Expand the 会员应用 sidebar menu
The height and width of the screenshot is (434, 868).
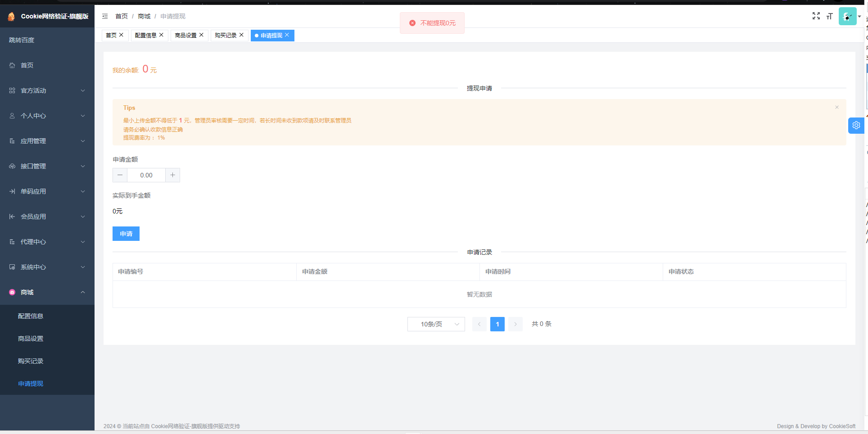click(x=47, y=217)
